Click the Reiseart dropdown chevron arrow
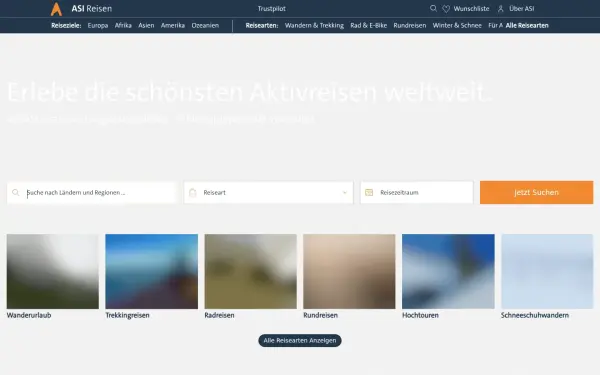The height and width of the screenshot is (375, 600). 344,192
